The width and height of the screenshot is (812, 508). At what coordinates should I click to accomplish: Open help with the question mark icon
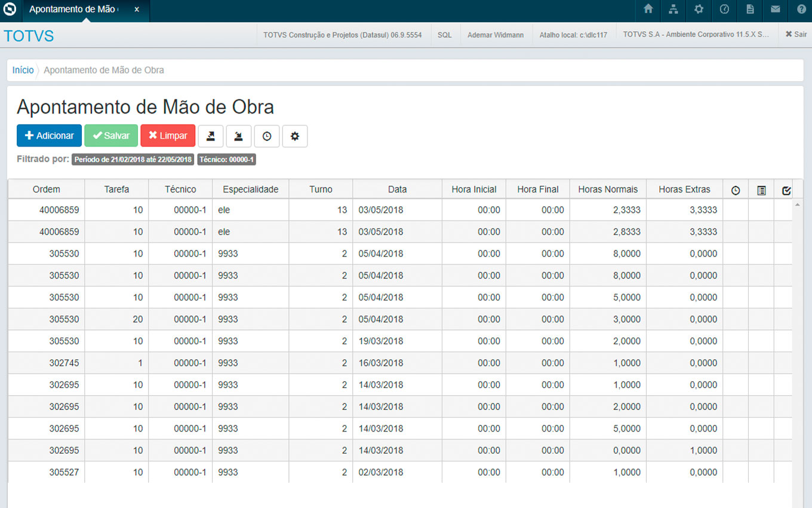(801, 10)
